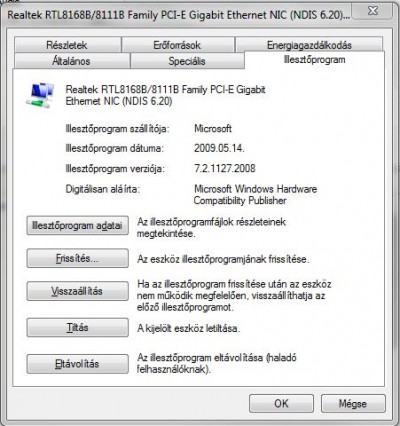This screenshot has width=400, height=426.
Task: Click the Illesztőprogram adatai button
Action: click(x=77, y=226)
